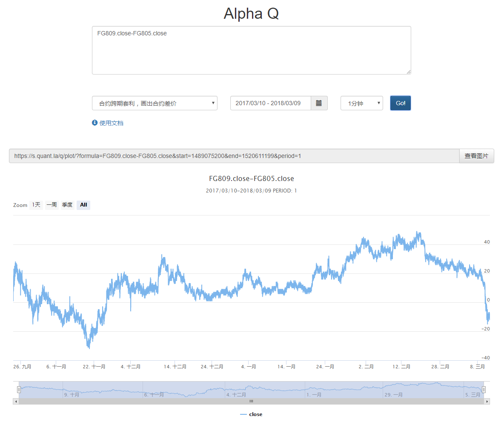504x422 pixels.
Task: Select the 1天 zoom option
Action: click(36, 205)
